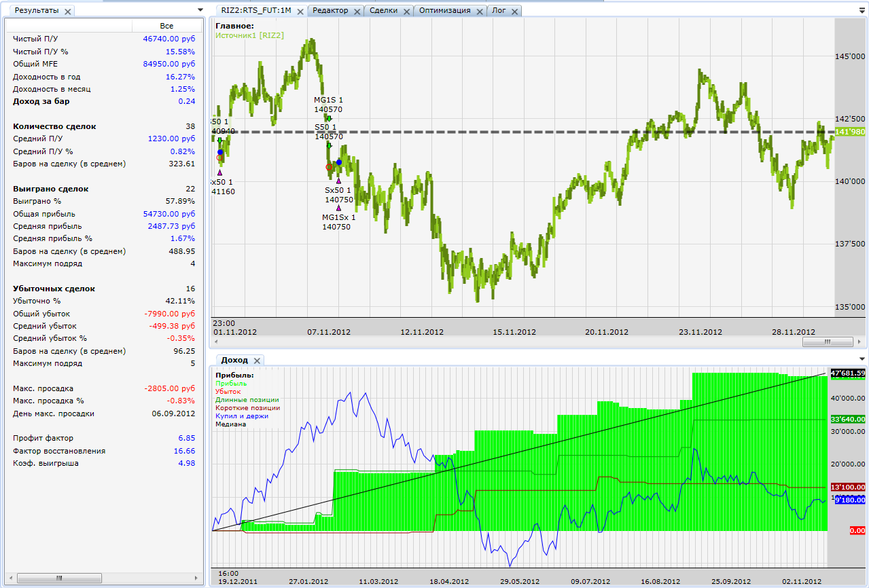Click the Прибыль: pane title
The height and width of the screenshot is (588, 869).
234,375
